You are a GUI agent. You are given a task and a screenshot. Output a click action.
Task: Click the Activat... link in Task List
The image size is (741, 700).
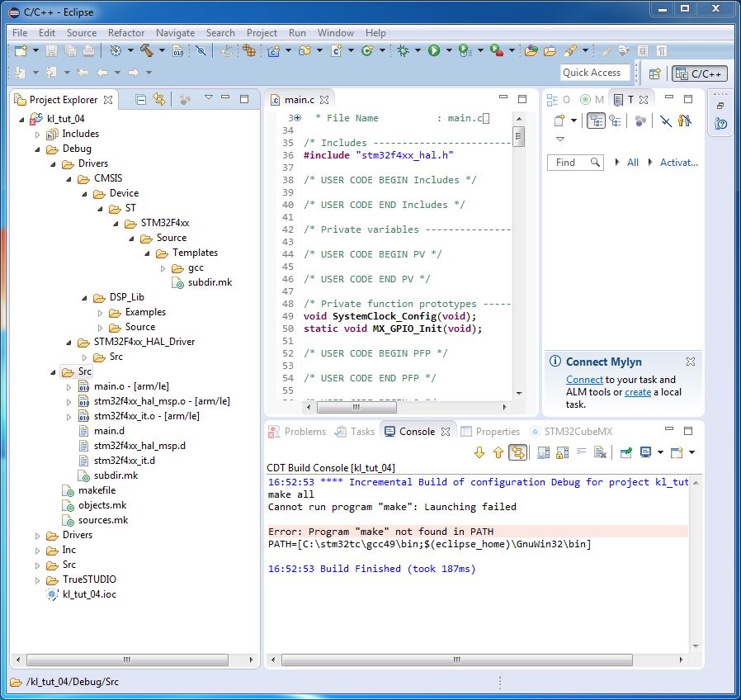pyautogui.click(x=678, y=162)
